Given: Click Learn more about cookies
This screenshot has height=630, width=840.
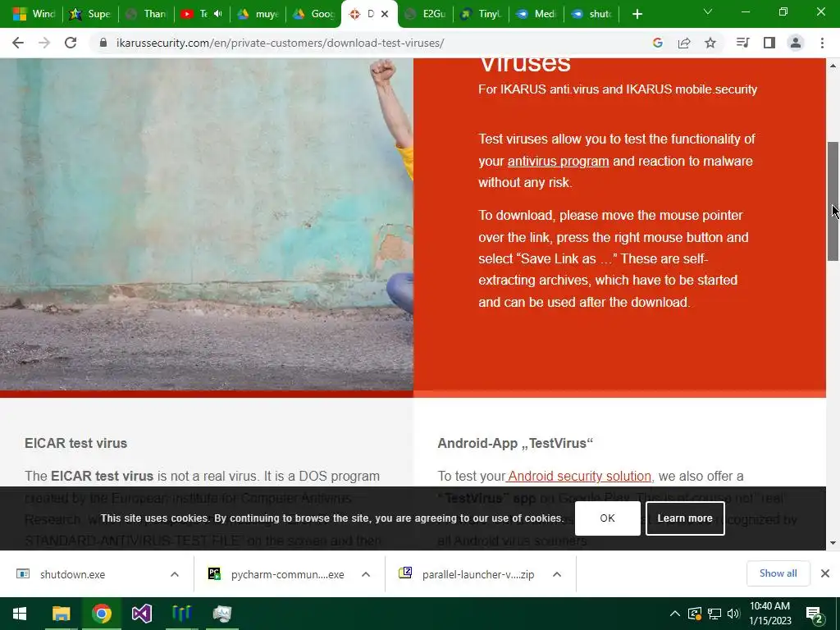Looking at the screenshot, I should (x=685, y=518).
